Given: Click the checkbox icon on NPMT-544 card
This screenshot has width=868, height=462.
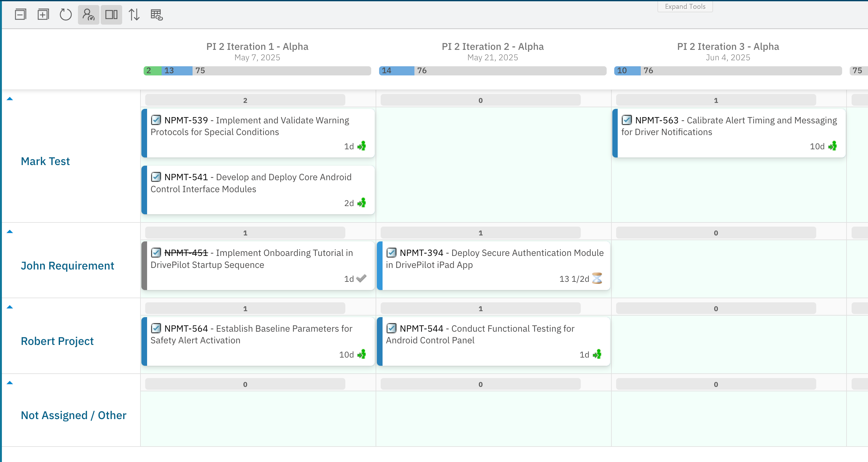Looking at the screenshot, I should (391, 328).
